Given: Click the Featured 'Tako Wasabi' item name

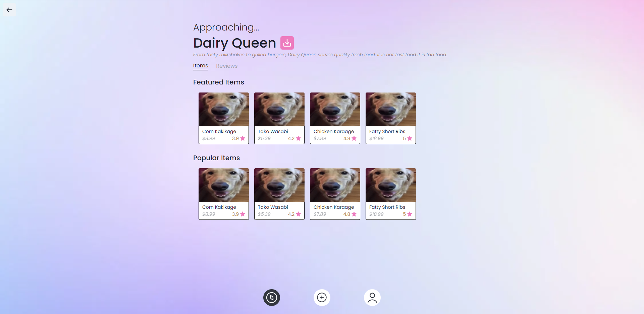Looking at the screenshot, I should pyautogui.click(x=273, y=132).
